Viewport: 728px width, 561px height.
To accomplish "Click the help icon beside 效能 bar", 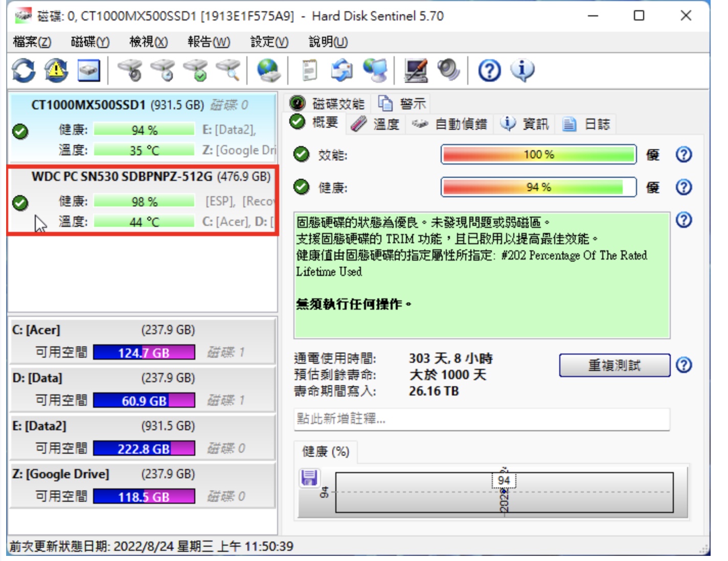I will click(684, 154).
